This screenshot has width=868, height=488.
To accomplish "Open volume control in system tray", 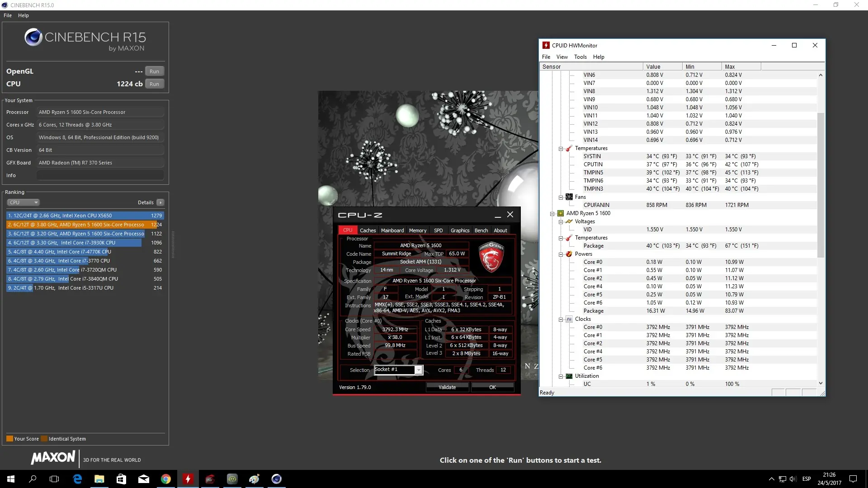I will pos(793,479).
